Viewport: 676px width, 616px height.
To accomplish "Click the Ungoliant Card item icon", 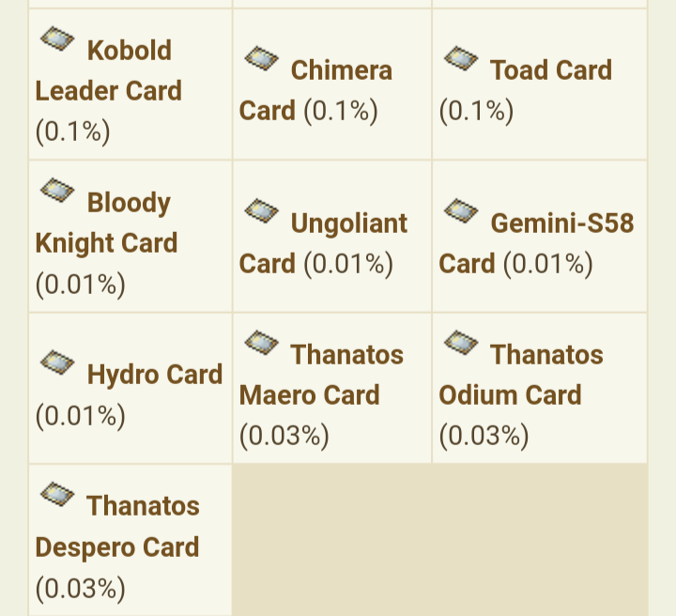I will [261, 210].
